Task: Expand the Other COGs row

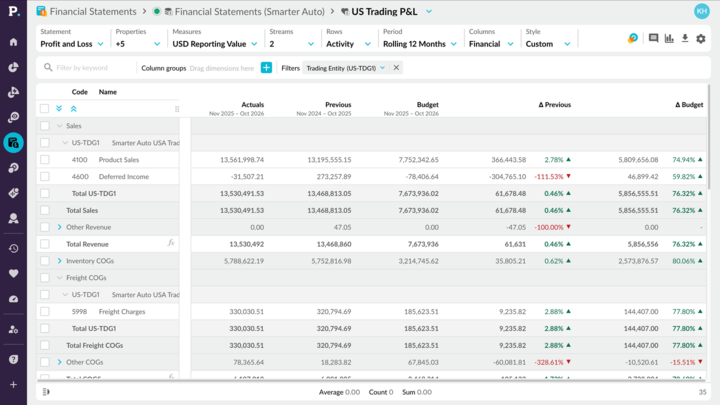Action: tap(59, 362)
